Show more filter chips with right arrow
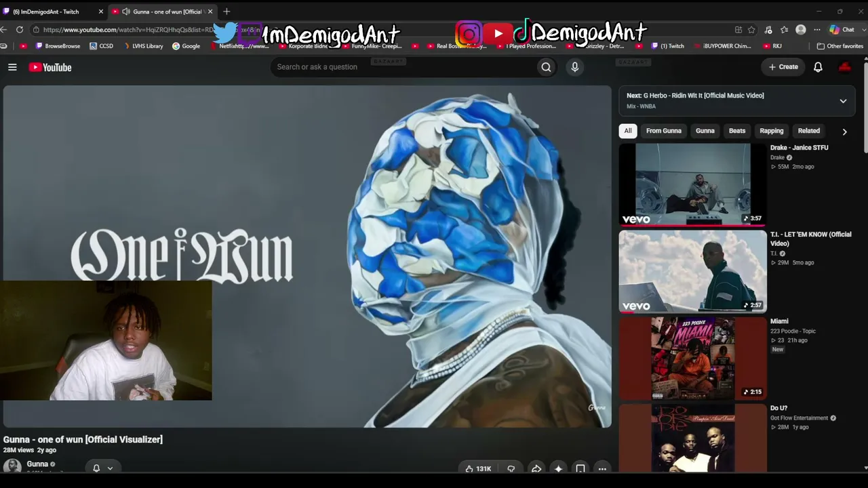868x488 pixels. tap(844, 131)
